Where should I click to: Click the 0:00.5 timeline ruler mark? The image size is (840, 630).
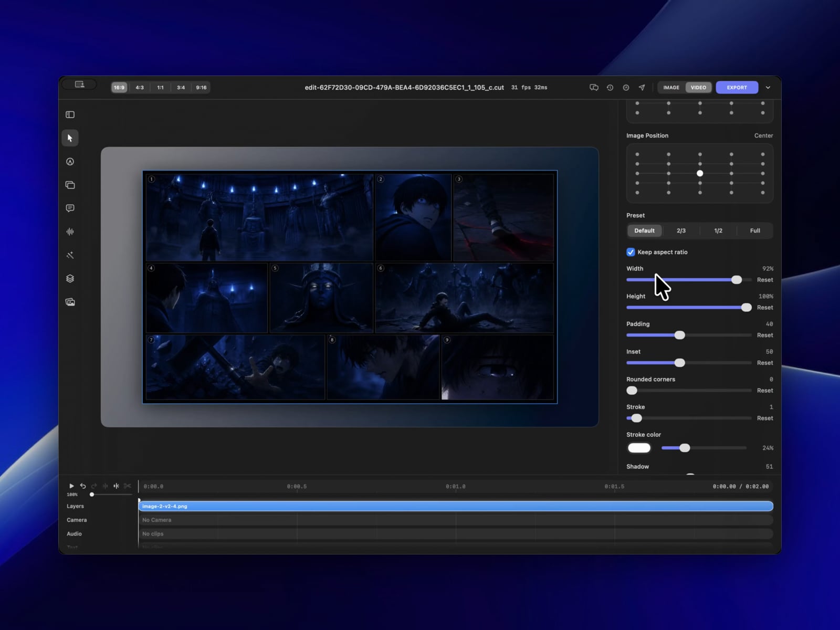click(x=297, y=487)
